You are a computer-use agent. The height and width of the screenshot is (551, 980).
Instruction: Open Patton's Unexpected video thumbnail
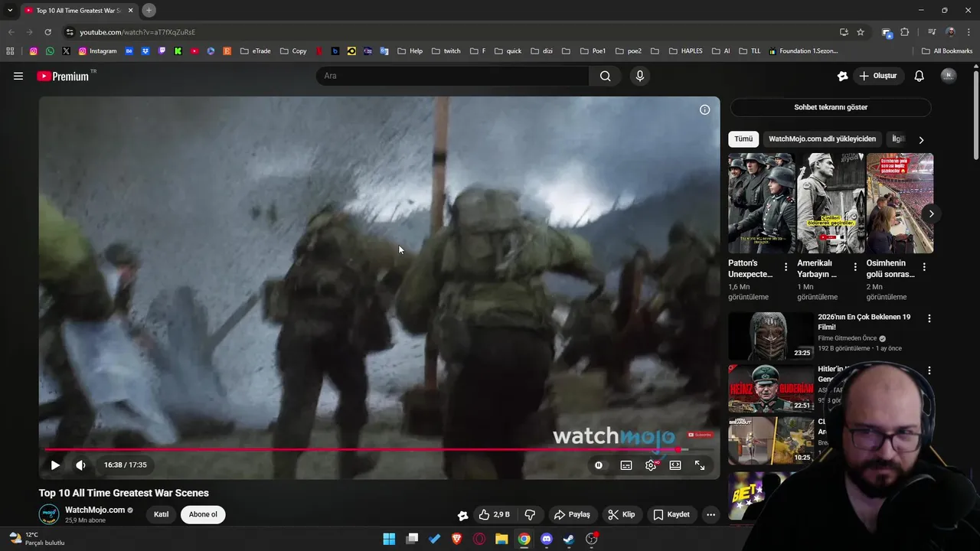tap(762, 203)
